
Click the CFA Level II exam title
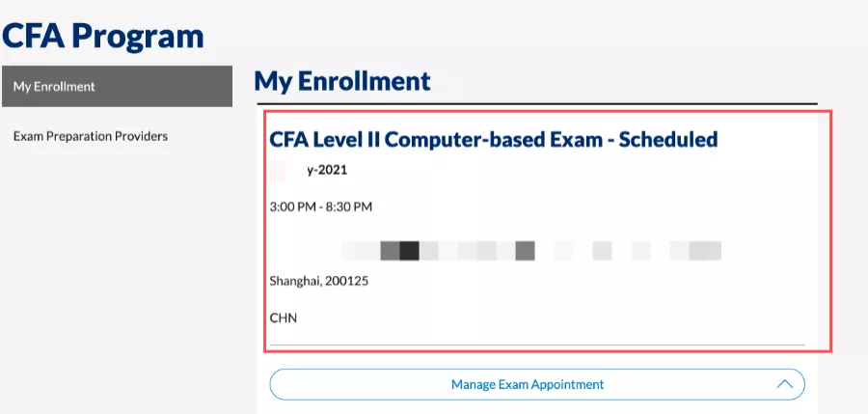493,139
